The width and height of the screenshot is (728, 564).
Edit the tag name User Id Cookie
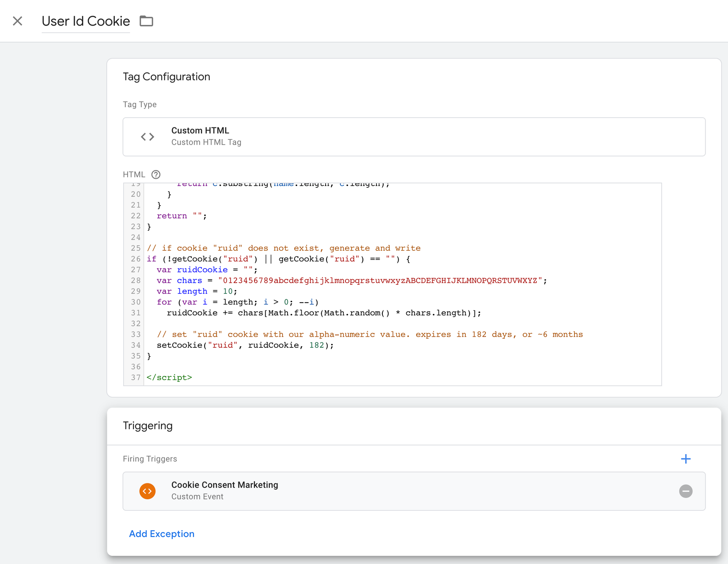point(86,21)
